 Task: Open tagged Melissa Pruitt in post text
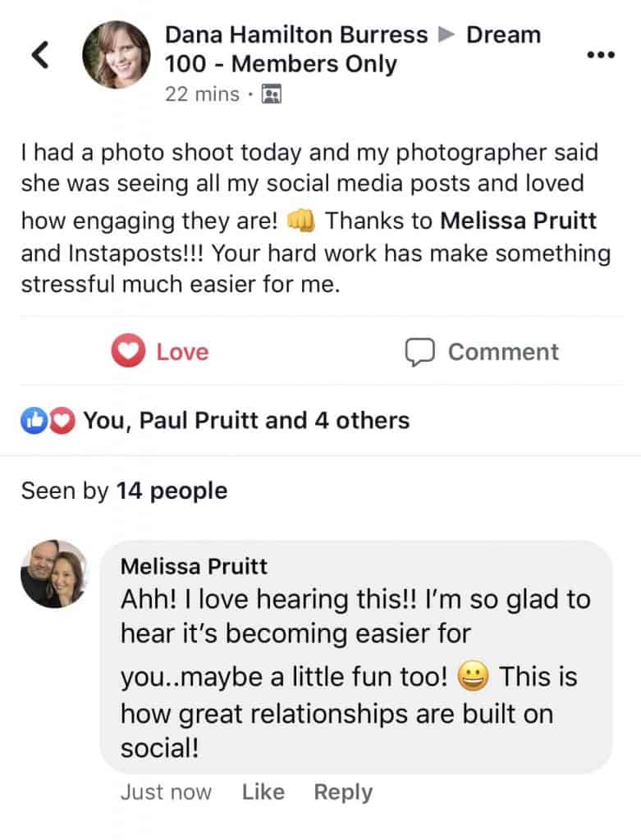tap(518, 221)
